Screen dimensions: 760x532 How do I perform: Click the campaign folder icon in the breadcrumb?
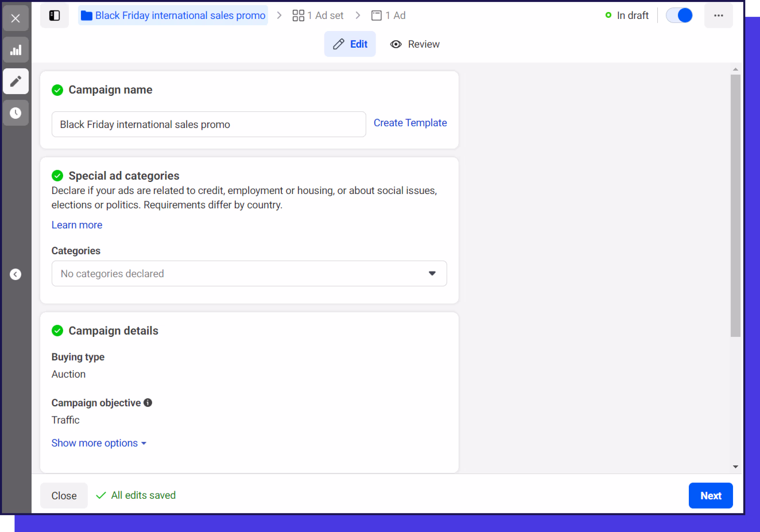(x=87, y=15)
